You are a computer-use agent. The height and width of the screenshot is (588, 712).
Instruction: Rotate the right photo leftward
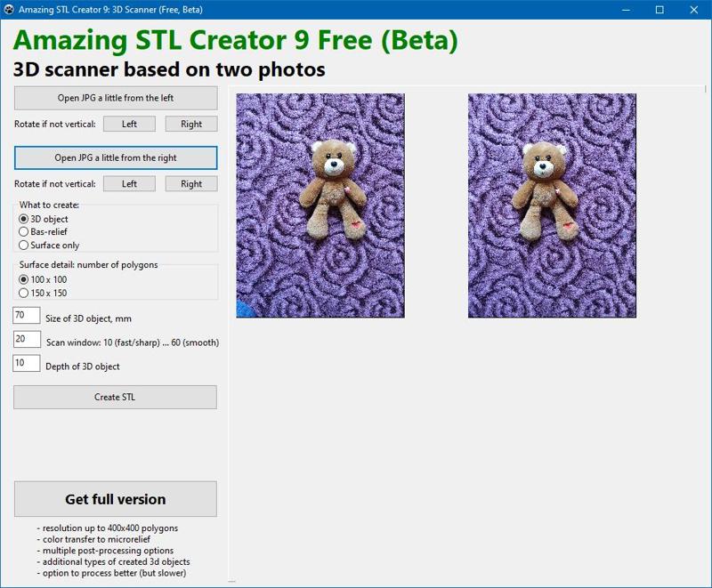click(129, 183)
